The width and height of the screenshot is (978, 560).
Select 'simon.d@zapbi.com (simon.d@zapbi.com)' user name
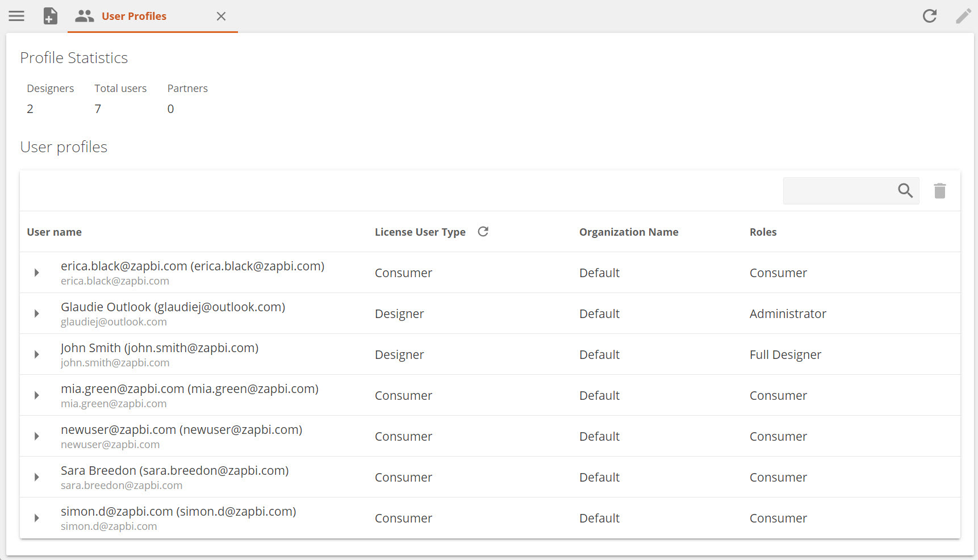(x=178, y=511)
